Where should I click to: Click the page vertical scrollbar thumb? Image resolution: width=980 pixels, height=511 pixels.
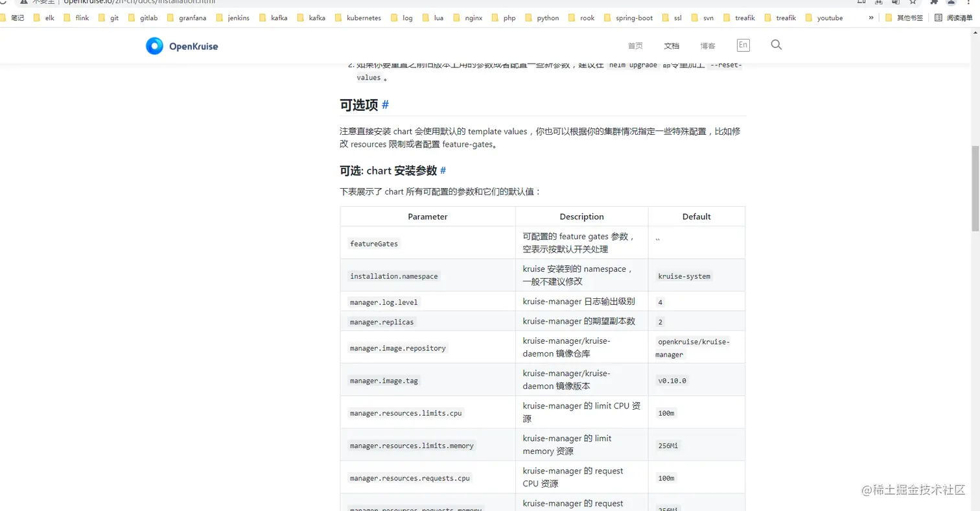click(x=975, y=188)
